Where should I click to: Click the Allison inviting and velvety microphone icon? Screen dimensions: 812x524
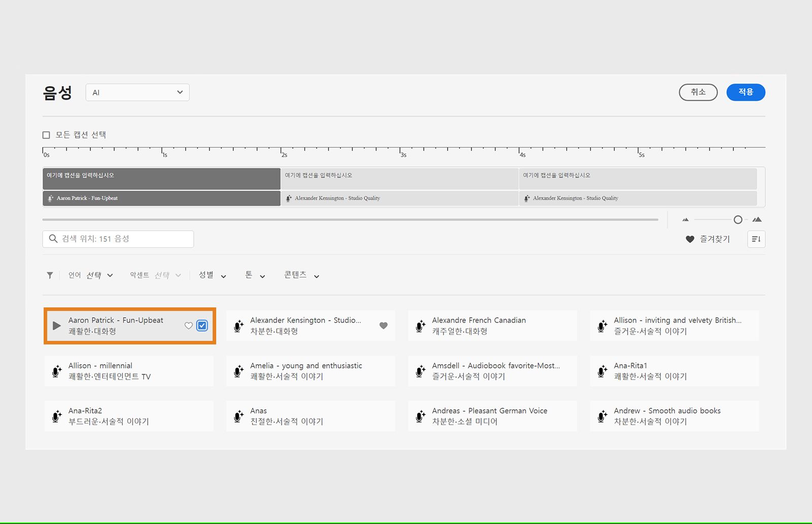pos(602,326)
